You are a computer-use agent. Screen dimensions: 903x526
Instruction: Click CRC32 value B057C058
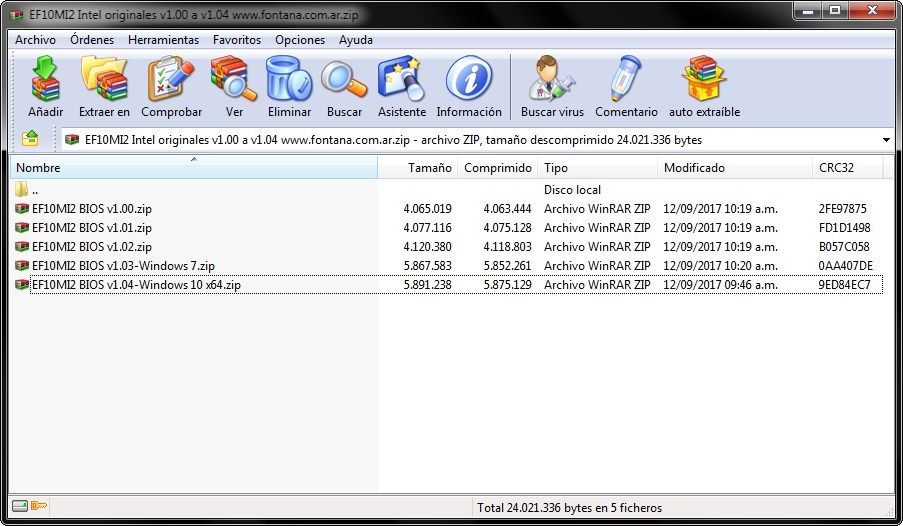844,247
